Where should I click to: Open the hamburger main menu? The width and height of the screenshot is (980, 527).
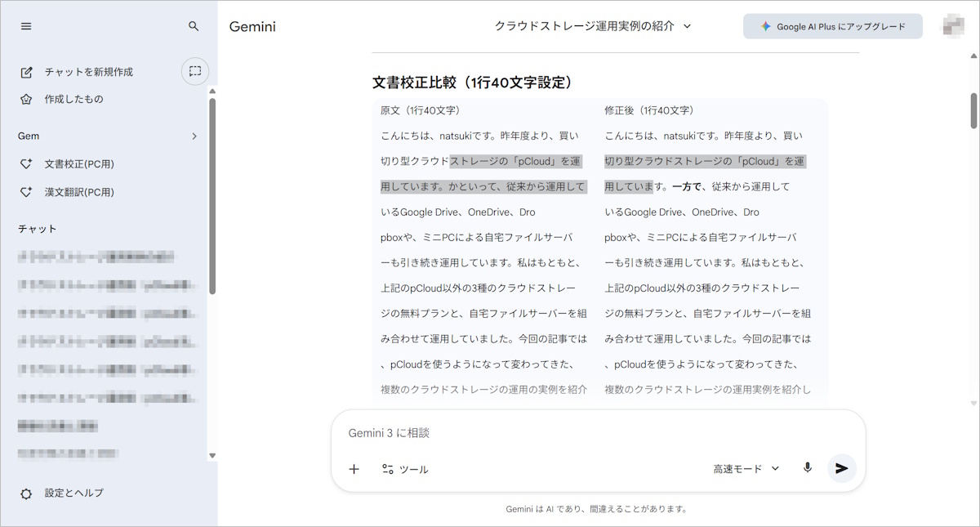(x=26, y=26)
